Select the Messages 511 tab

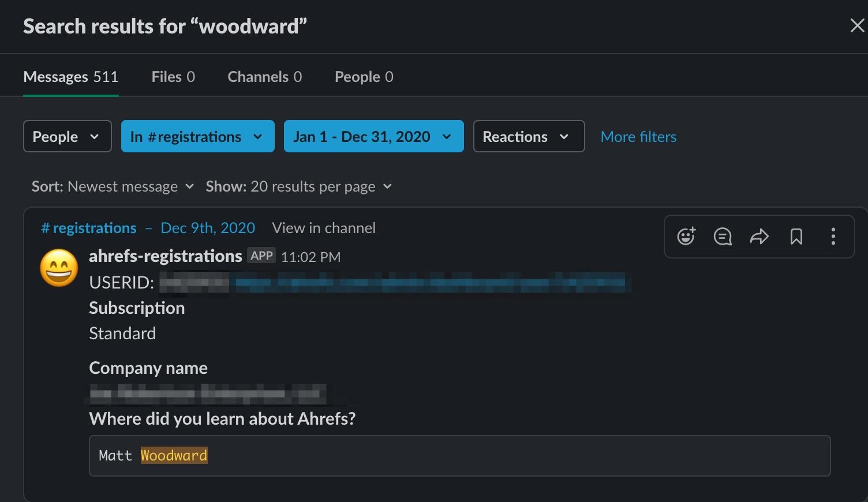click(x=71, y=77)
